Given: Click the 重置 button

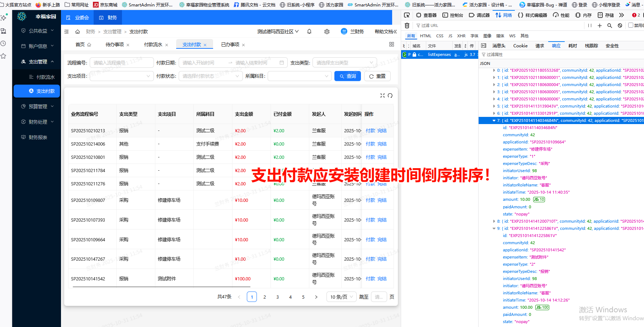Looking at the screenshot, I should tap(377, 76).
